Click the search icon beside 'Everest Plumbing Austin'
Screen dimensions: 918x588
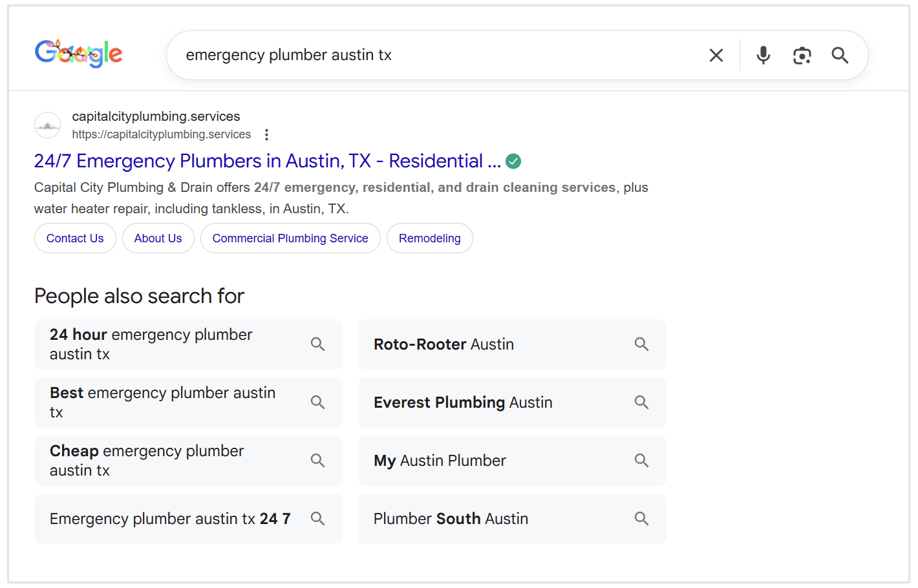(641, 402)
